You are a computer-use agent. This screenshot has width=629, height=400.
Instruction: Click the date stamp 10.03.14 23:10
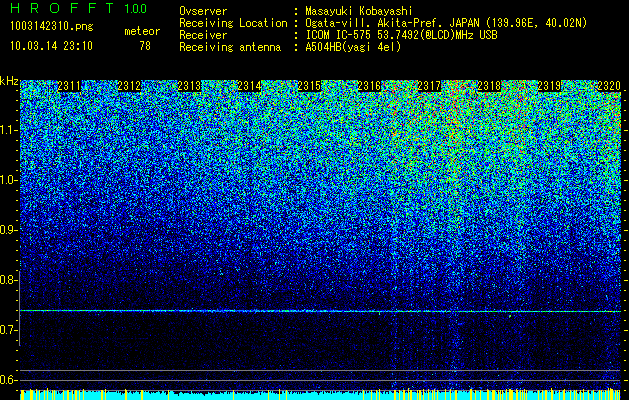click(51, 46)
